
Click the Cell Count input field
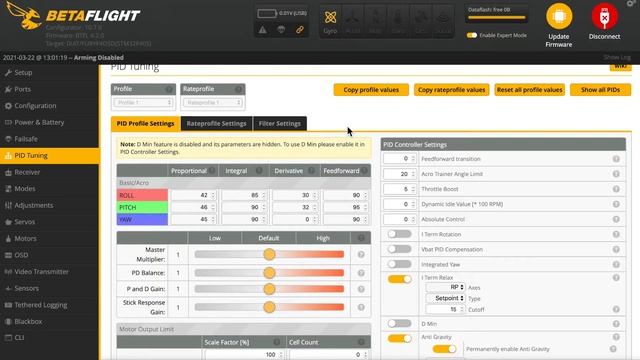(328, 355)
